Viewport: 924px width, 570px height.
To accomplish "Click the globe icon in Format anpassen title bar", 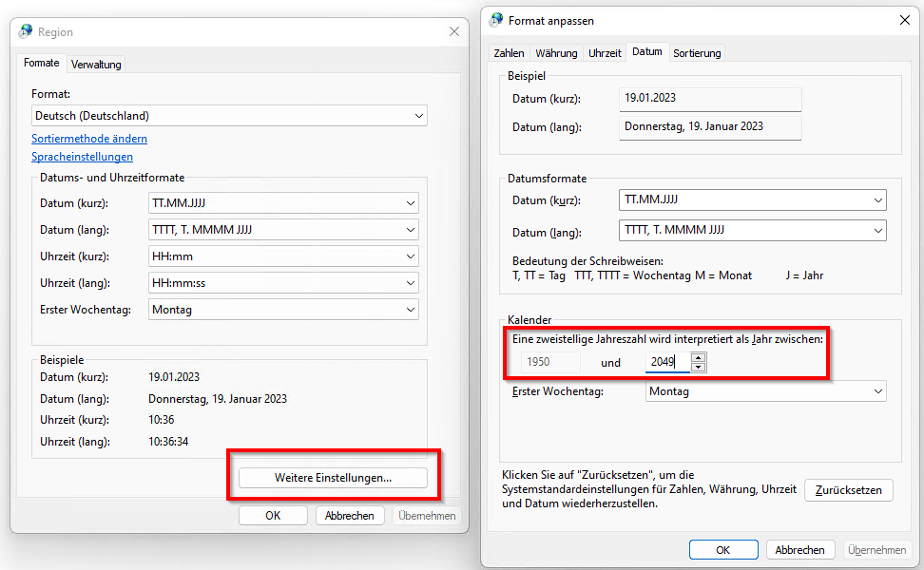I will 496,20.
